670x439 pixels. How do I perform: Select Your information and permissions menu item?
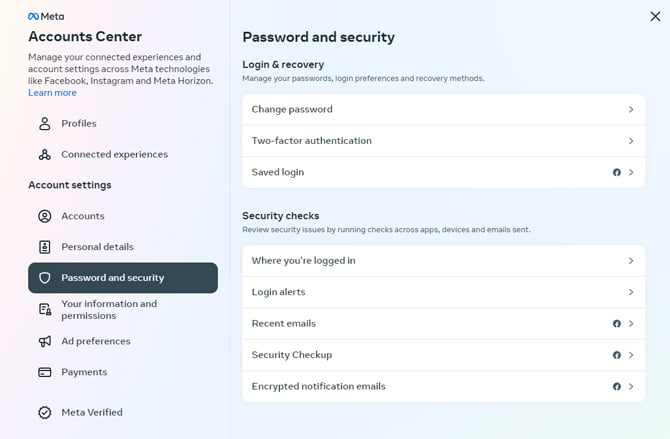(123, 309)
